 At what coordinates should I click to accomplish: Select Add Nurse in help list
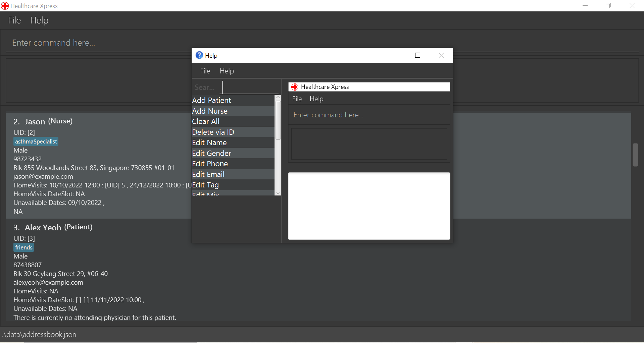233,111
